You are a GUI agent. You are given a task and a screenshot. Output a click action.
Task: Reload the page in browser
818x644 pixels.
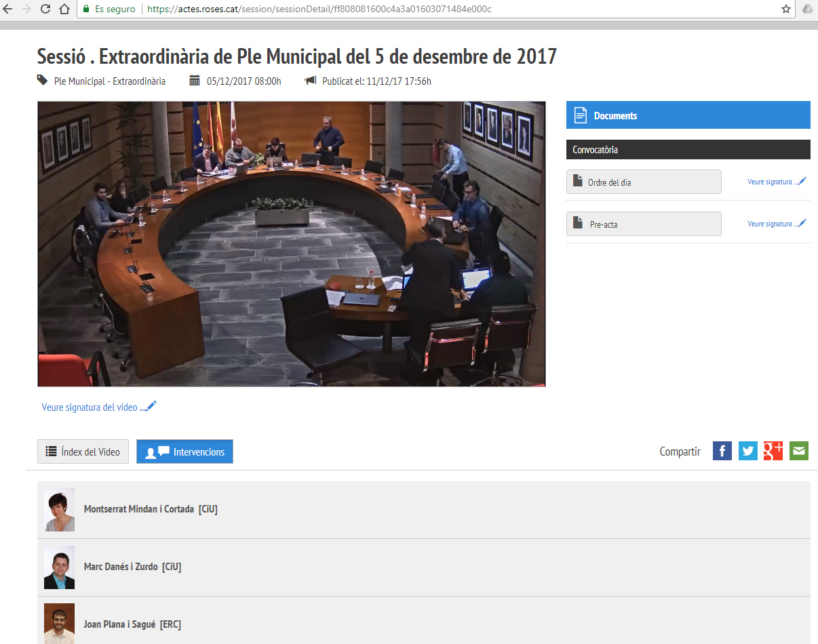(45, 9)
